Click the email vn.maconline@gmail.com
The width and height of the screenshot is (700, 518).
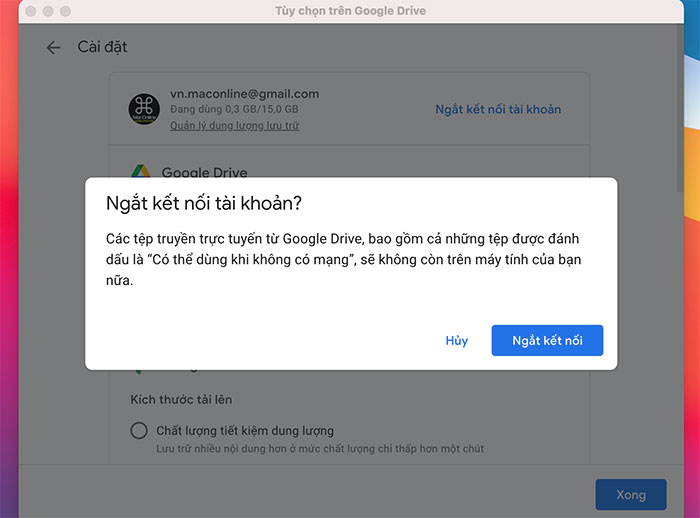244,94
